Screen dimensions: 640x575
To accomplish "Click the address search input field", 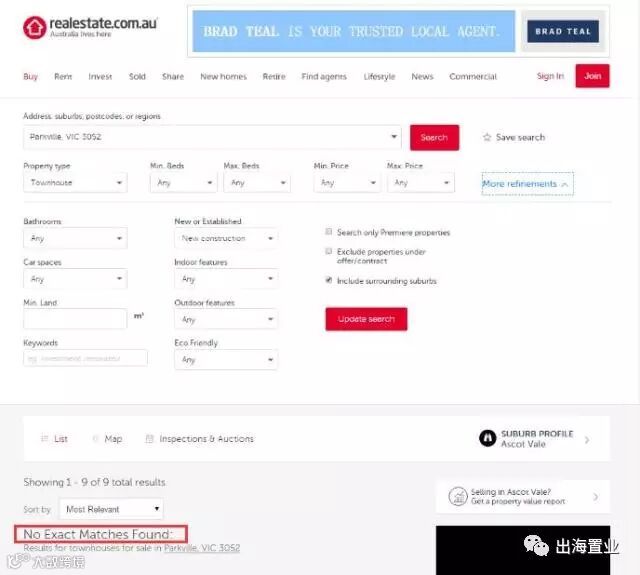I will [x=212, y=137].
